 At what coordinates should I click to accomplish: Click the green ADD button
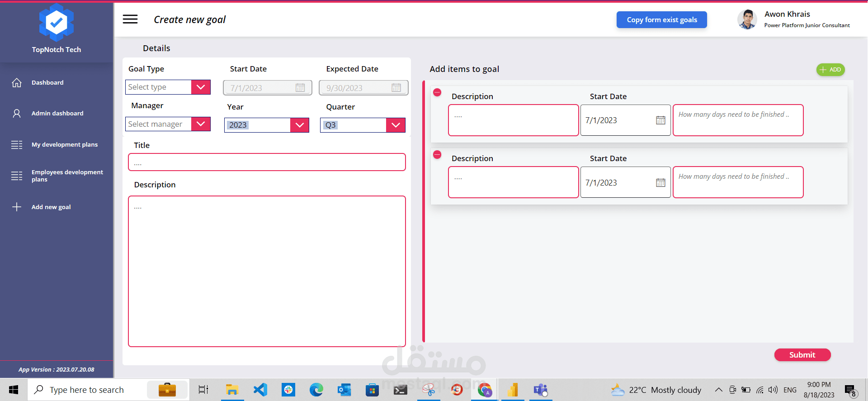(830, 69)
